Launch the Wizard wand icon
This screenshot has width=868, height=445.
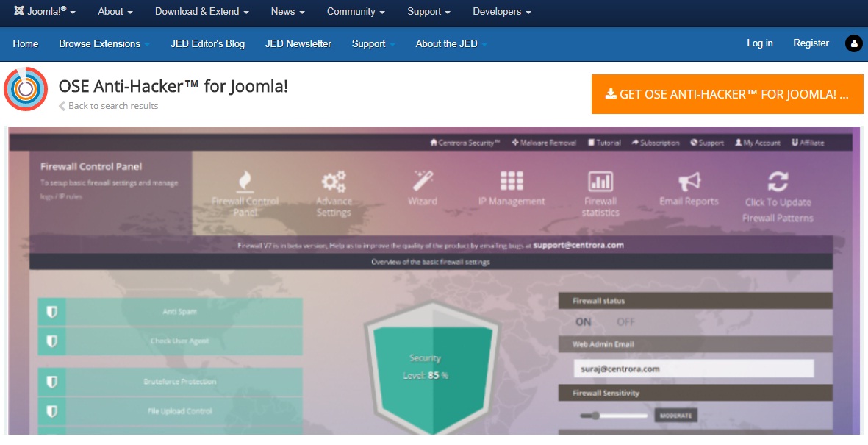point(423,181)
